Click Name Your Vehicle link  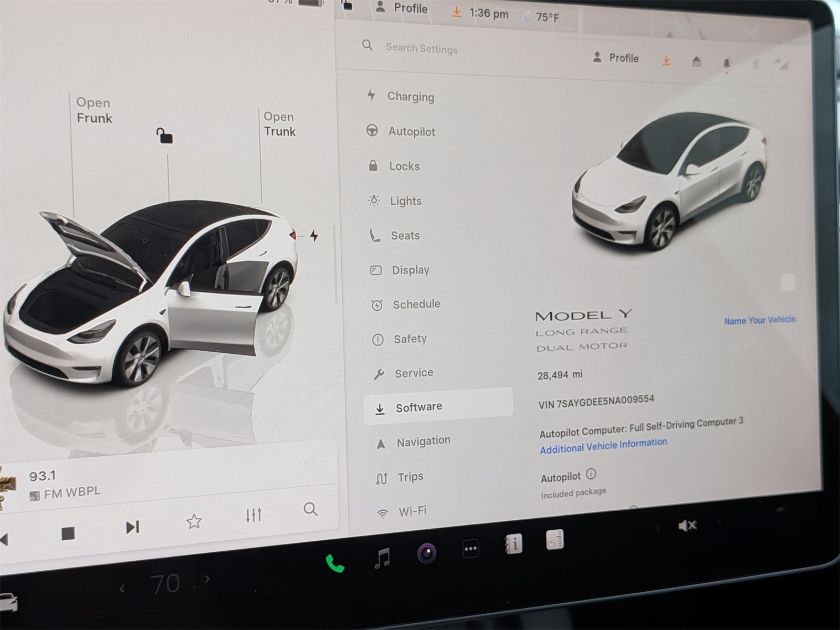click(759, 320)
